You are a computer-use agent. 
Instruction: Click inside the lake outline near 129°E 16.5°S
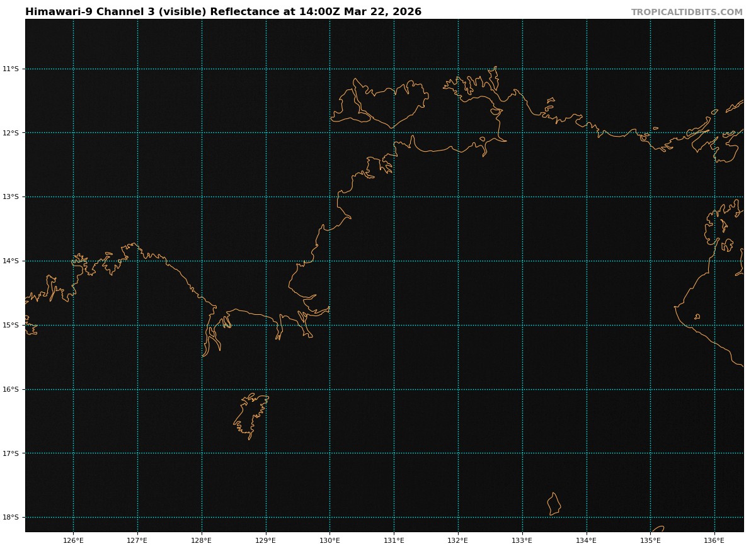pyautogui.click(x=251, y=416)
